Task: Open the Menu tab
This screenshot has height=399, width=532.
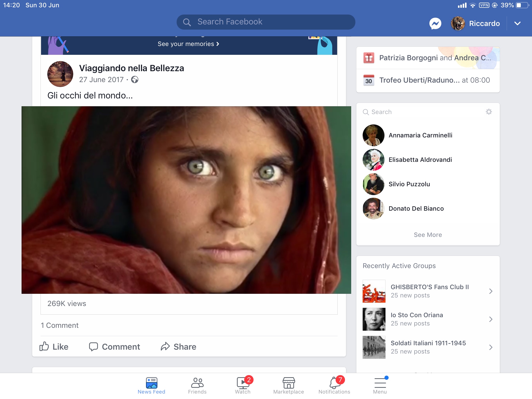Action: (380, 386)
